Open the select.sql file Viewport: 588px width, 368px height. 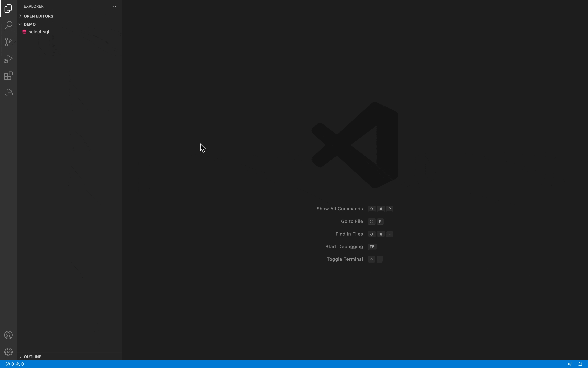pos(69,32)
